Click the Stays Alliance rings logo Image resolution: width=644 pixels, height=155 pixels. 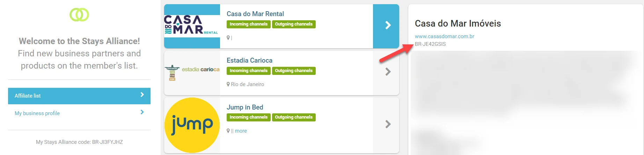(x=79, y=15)
